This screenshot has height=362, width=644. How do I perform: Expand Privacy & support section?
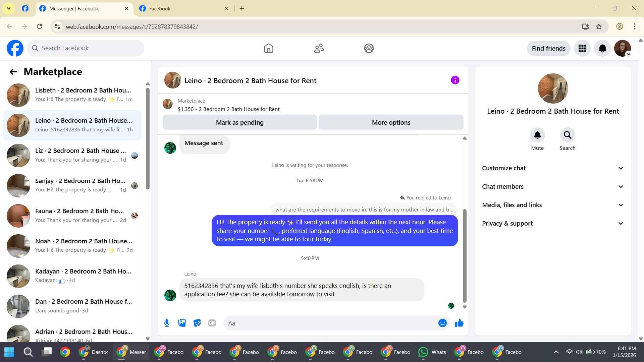(553, 224)
